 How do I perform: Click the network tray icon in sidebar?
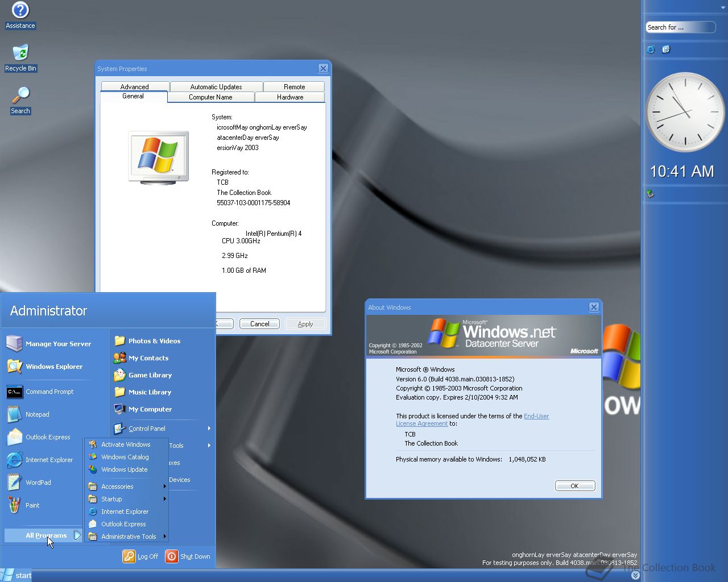[x=650, y=194]
